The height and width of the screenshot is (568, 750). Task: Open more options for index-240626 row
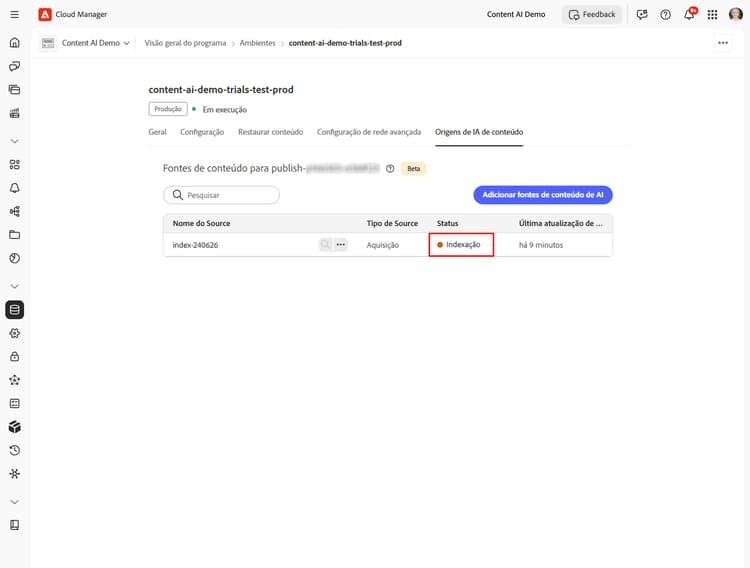pyautogui.click(x=341, y=245)
